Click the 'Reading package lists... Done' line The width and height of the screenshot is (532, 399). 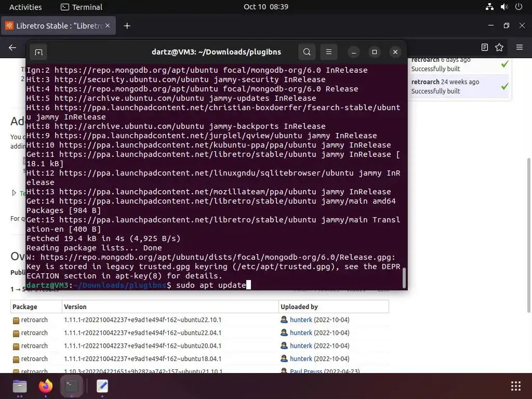pyautogui.click(x=94, y=248)
